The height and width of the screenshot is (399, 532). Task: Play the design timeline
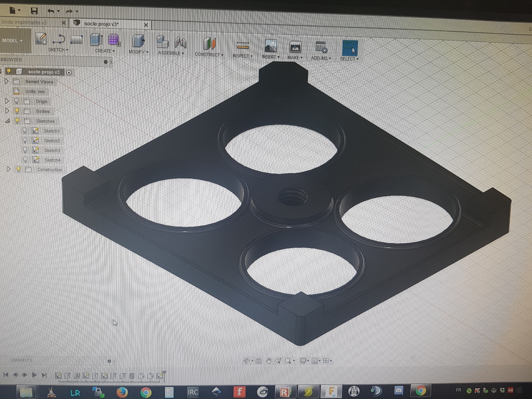(34, 375)
